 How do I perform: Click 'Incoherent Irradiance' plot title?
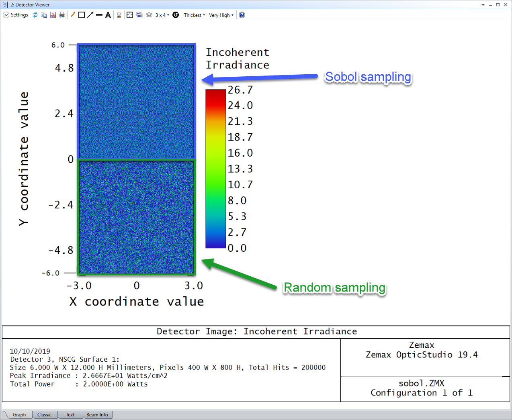238,59
